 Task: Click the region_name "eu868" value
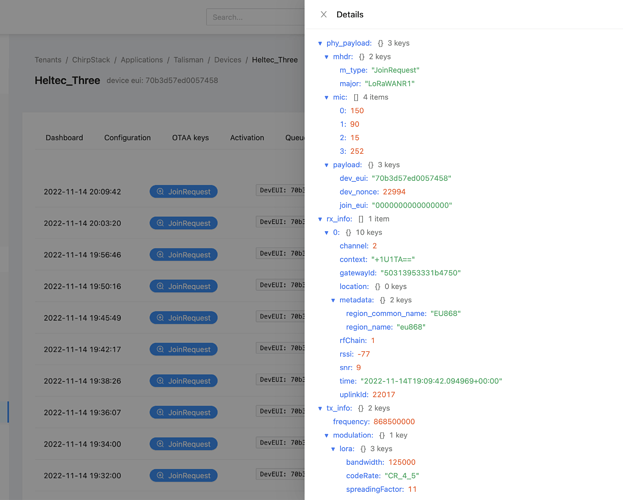click(411, 327)
